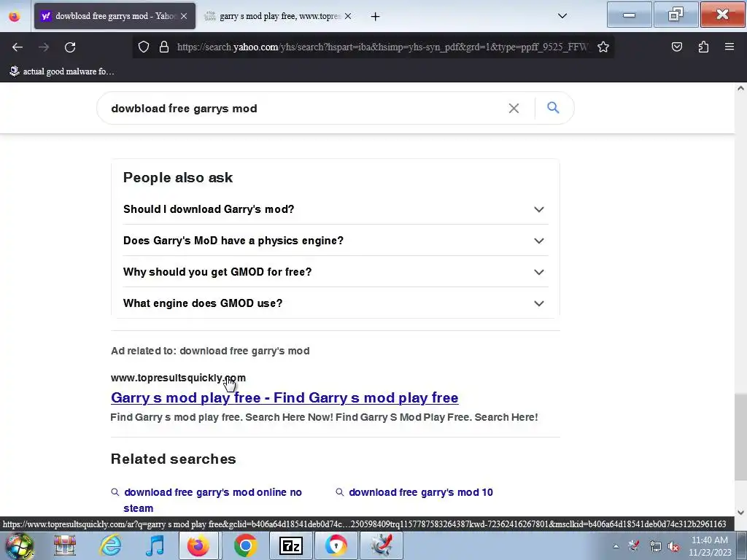Click the page vertical scrollbar thumb
Screen dimensions: 747x560
tap(740, 437)
